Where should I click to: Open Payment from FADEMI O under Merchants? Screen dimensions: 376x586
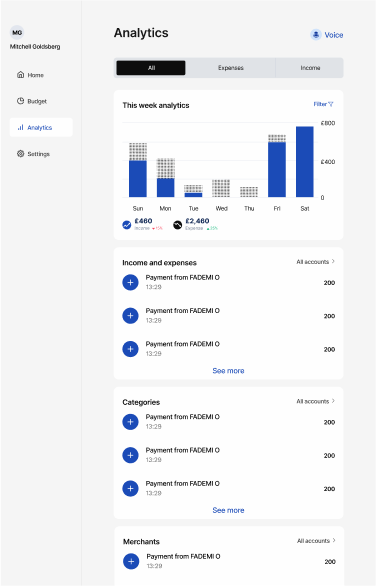[x=229, y=561]
